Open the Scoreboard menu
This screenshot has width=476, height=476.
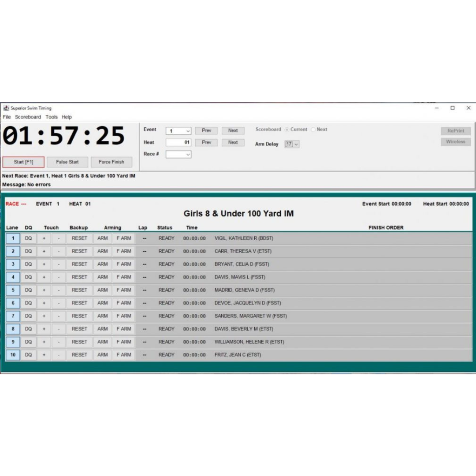pyautogui.click(x=28, y=117)
